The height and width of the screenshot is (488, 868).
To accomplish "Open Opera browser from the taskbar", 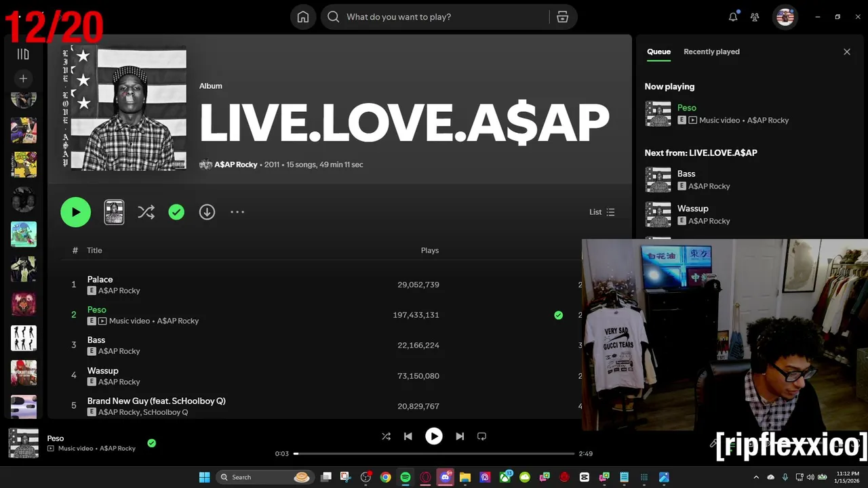I will (425, 477).
